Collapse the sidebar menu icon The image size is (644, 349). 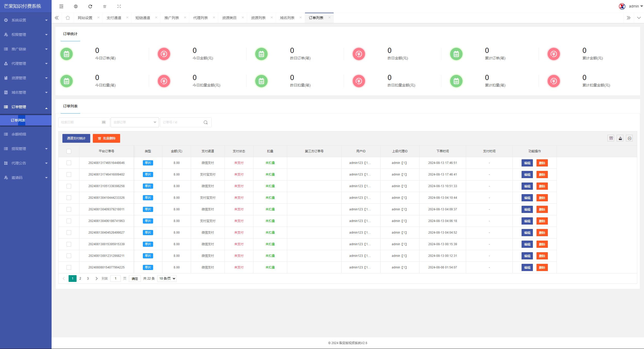pos(61,6)
